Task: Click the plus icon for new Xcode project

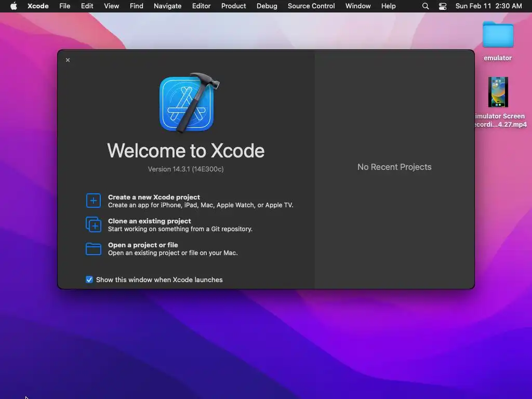Action: point(94,201)
